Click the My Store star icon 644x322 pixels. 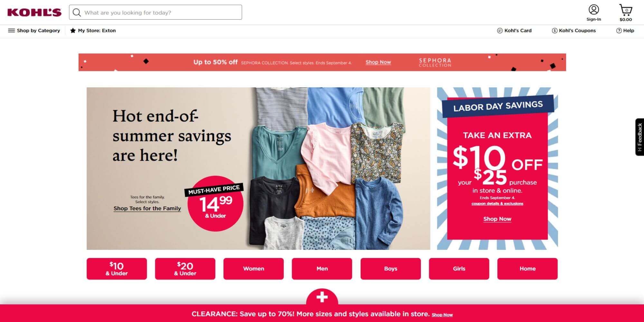point(73,31)
